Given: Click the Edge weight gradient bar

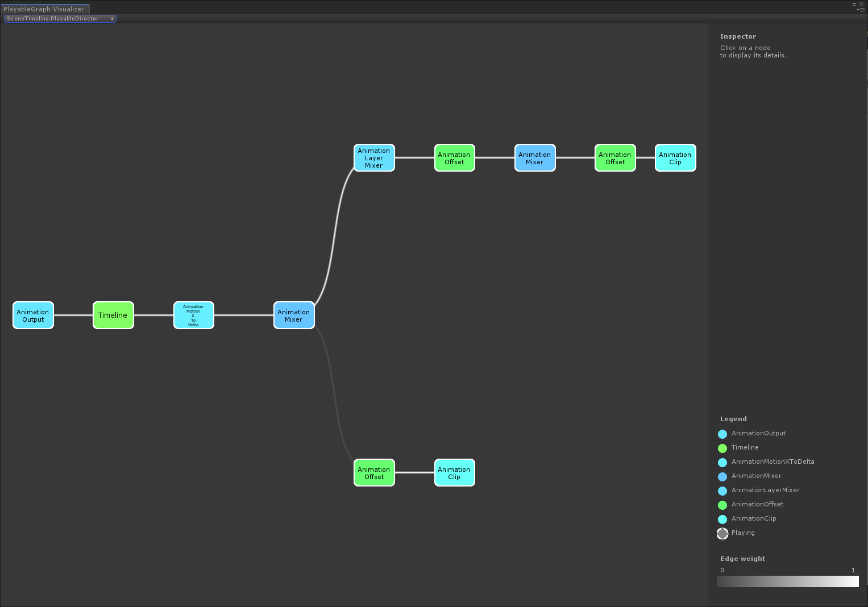Looking at the screenshot, I should pyautogui.click(x=787, y=581).
